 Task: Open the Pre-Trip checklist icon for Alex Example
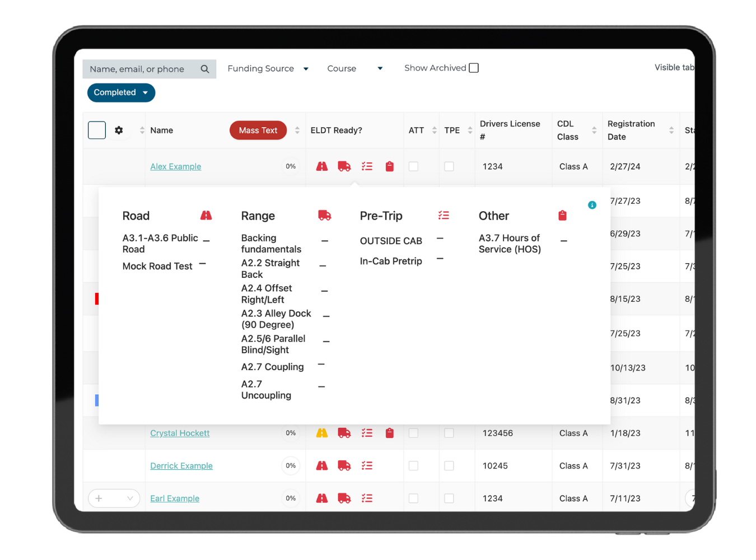(x=367, y=166)
